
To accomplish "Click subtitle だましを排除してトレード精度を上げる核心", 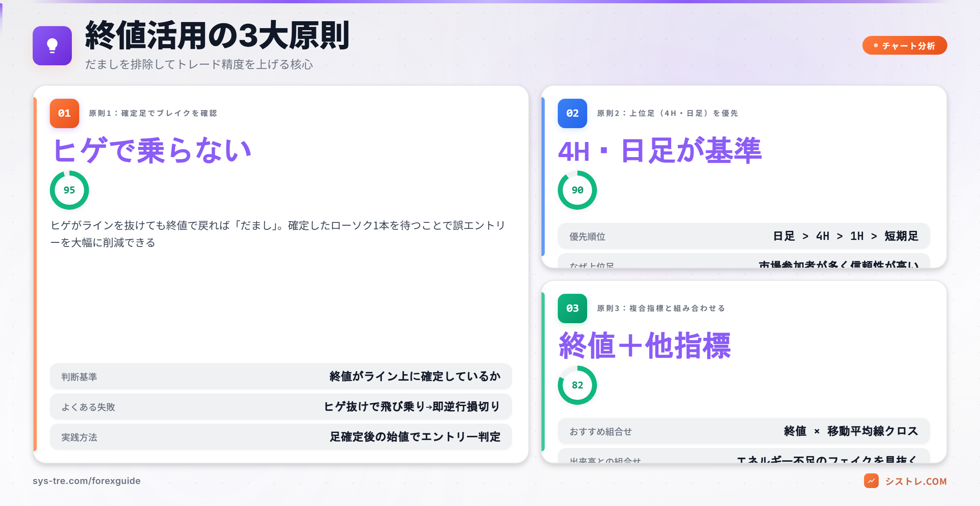I will (199, 64).
